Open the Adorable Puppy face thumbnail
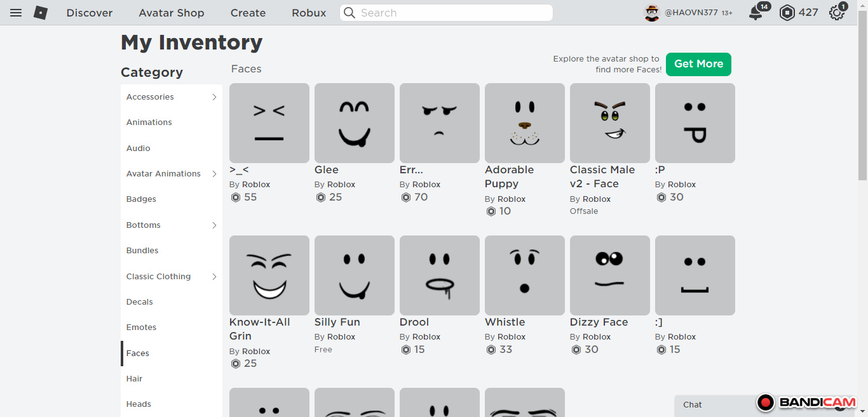This screenshot has height=417, width=868. point(524,123)
